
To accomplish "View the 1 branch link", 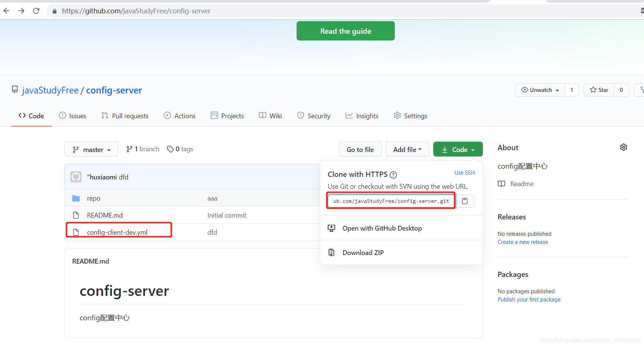I will coord(143,149).
